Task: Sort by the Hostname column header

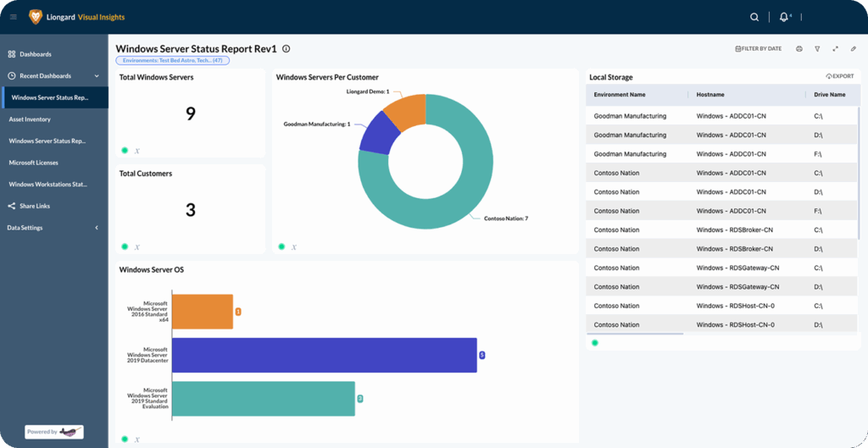Action: tap(710, 95)
